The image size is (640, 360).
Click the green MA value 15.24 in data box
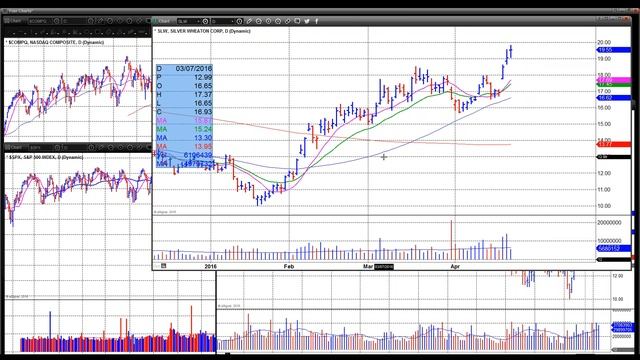pyautogui.click(x=203, y=129)
